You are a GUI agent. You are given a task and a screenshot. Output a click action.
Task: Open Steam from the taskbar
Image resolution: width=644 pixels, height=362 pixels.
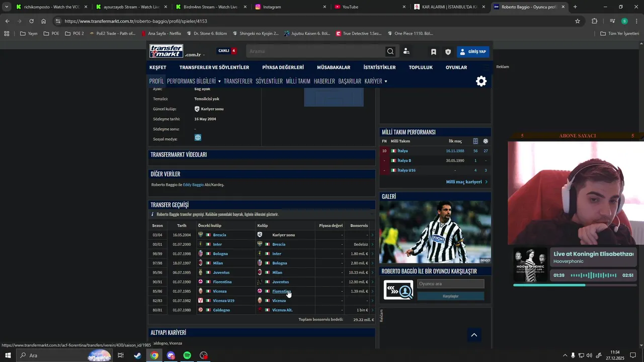click(137, 355)
